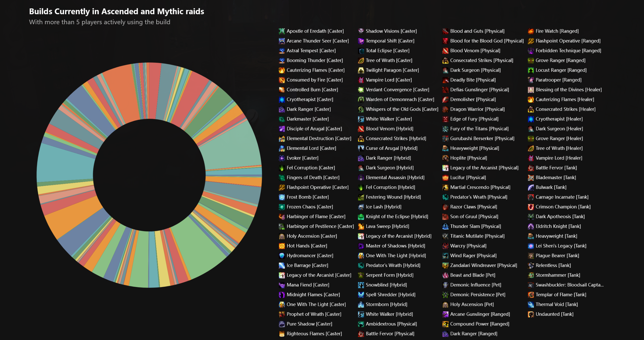
Task: Click the Righteous Flames caster icon
Action: (x=282, y=334)
